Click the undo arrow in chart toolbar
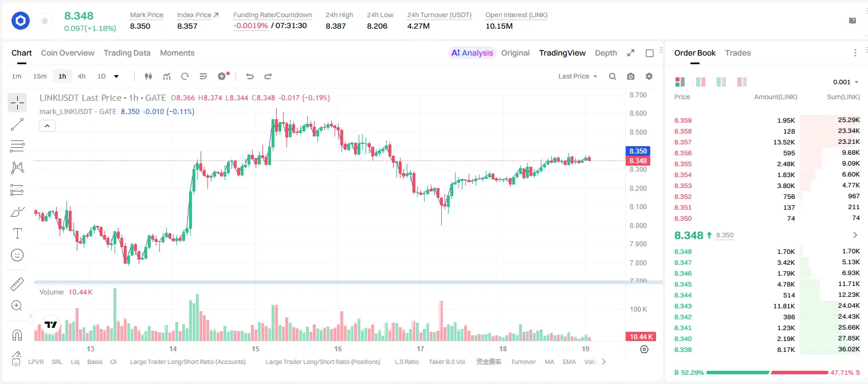Screen dimensions: 868x384 click(249, 76)
